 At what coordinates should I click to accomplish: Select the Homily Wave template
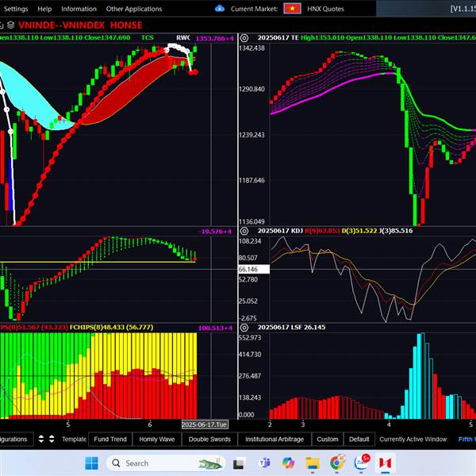[157, 439]
